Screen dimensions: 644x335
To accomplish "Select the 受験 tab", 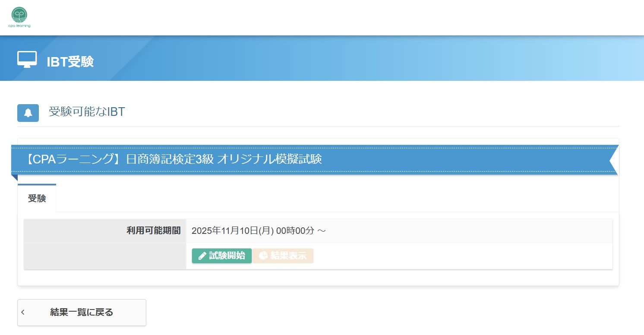I will point(37,198).
